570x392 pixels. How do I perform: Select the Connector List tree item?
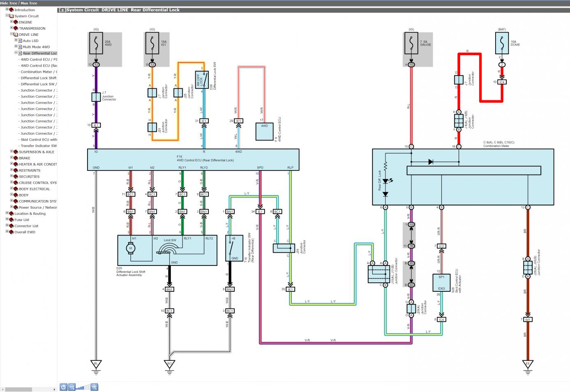(x=26, y=226)
